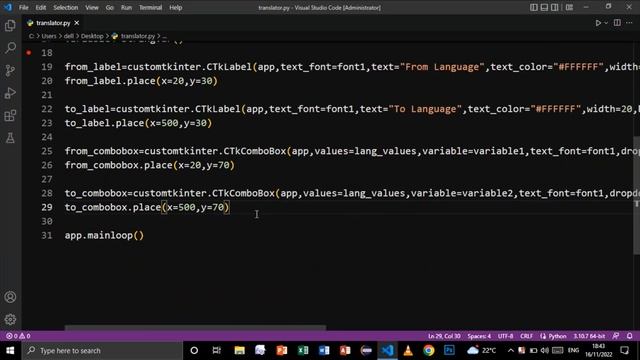640x360 pixels.
Task: Show hidden system tray icons chevron
Action: pos(511,350)
